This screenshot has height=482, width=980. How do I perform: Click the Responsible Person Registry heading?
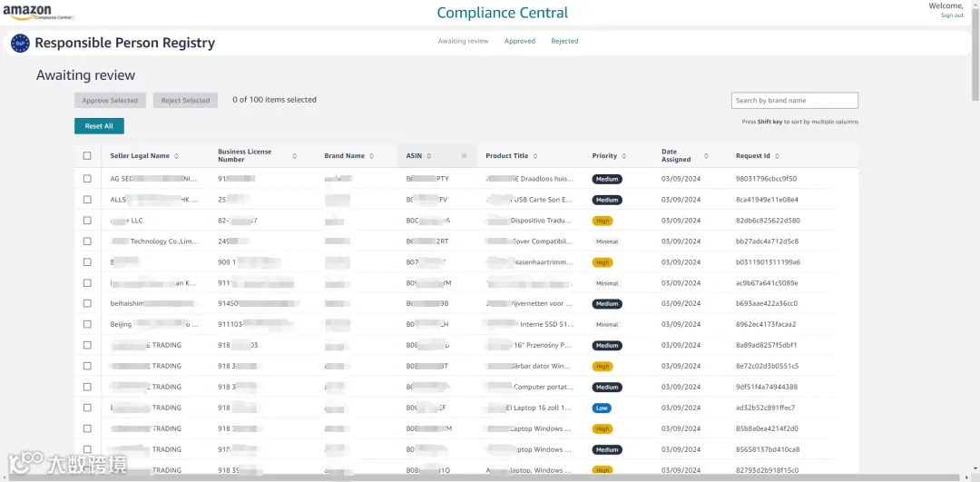tap(125, 44)
